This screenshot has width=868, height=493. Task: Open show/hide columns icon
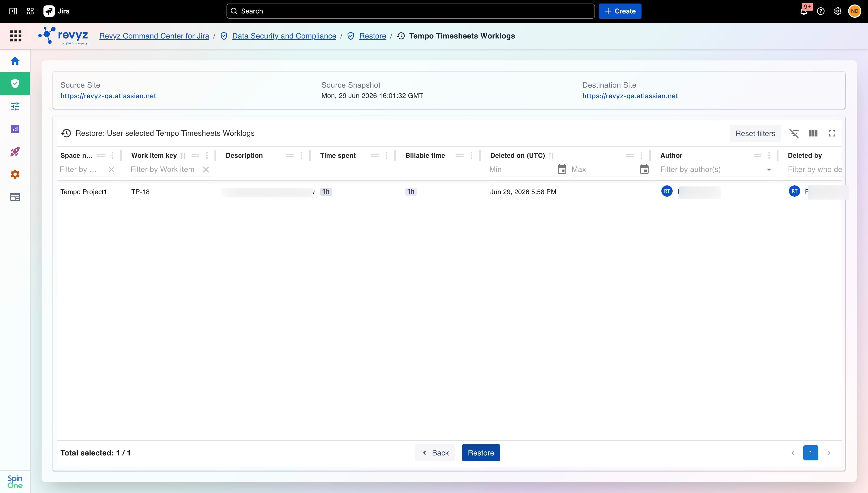tap(813, 133)
